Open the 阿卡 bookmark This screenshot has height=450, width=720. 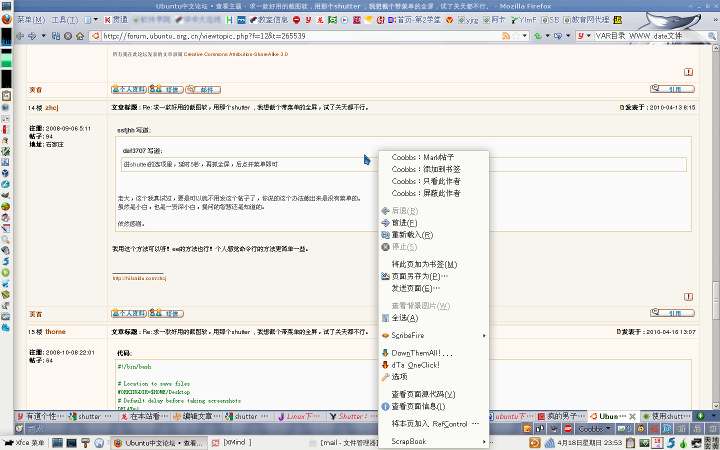(494, 20)
